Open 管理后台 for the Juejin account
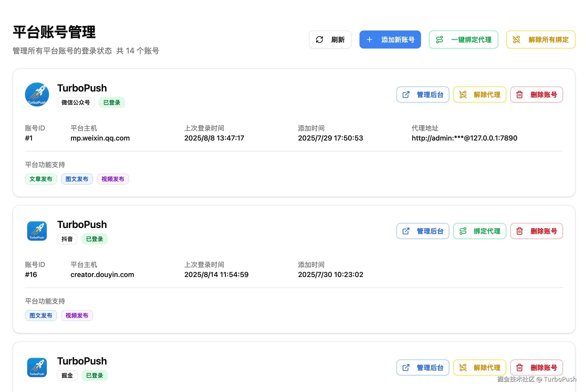 (x=423, y=367)
